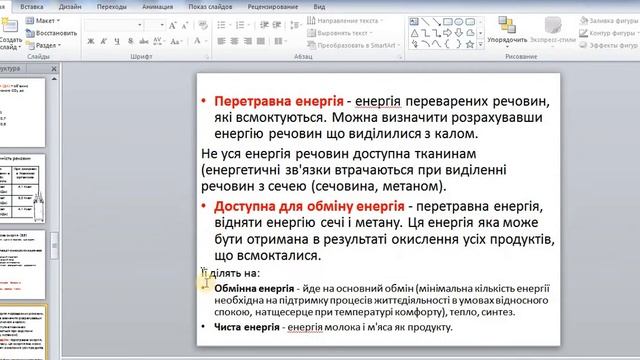Click Направление текста text direction
640x360 pixels.
click(x=345, y=21)
